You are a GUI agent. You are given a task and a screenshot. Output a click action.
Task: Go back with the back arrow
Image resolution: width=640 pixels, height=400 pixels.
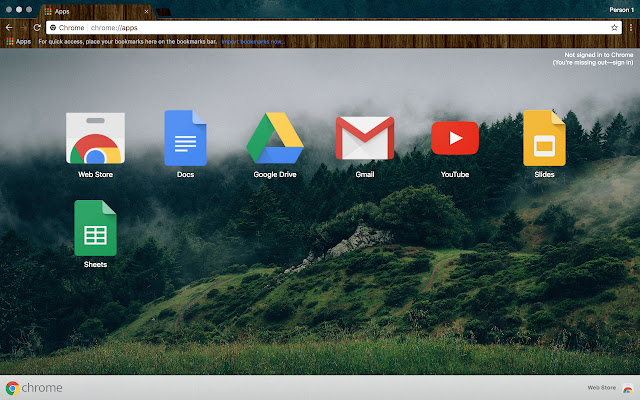tap(9, 27)
